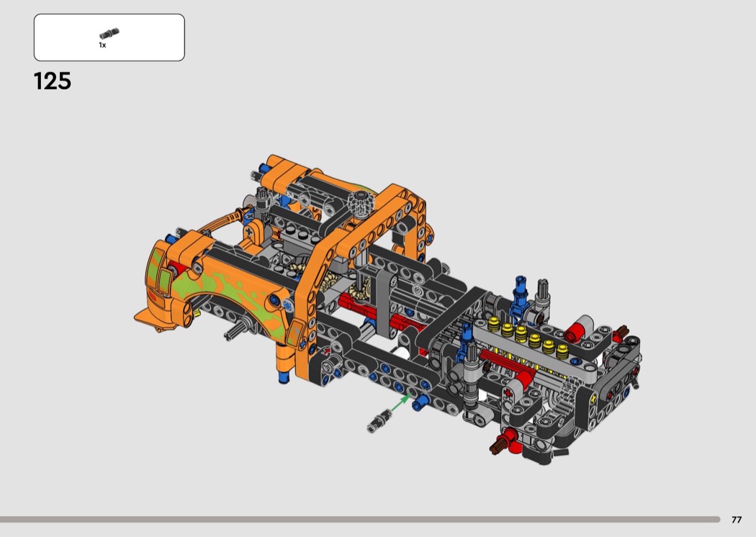The width and height of the screenshot is (756, 537).
Task: Click step number 125
Action: [x=53, y=81]
